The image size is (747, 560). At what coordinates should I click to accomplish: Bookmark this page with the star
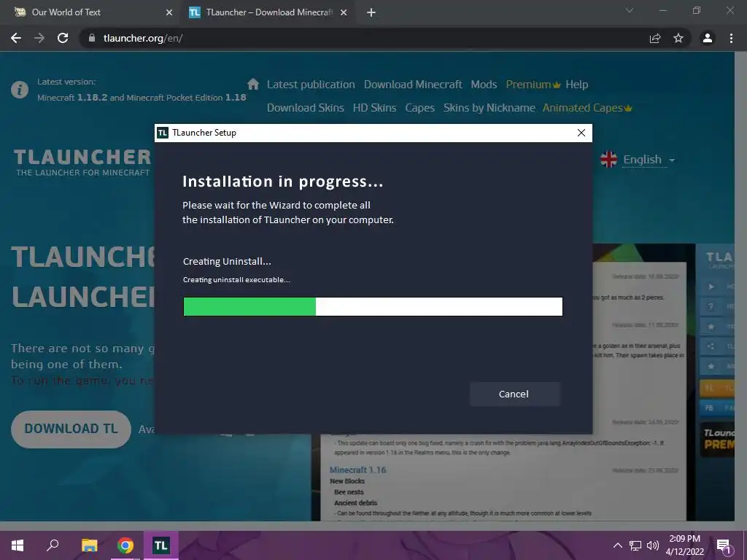point(678,38)
